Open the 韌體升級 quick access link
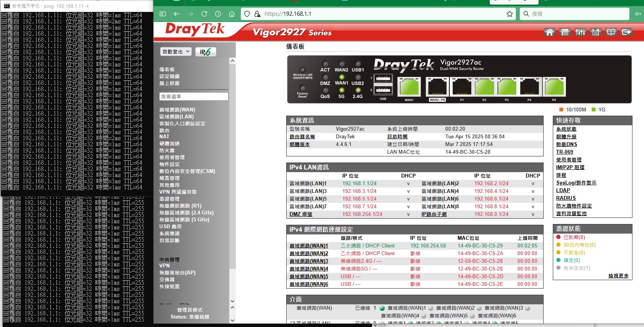The height and width of the screenshot is (327, 644). (x=566, y=137)
